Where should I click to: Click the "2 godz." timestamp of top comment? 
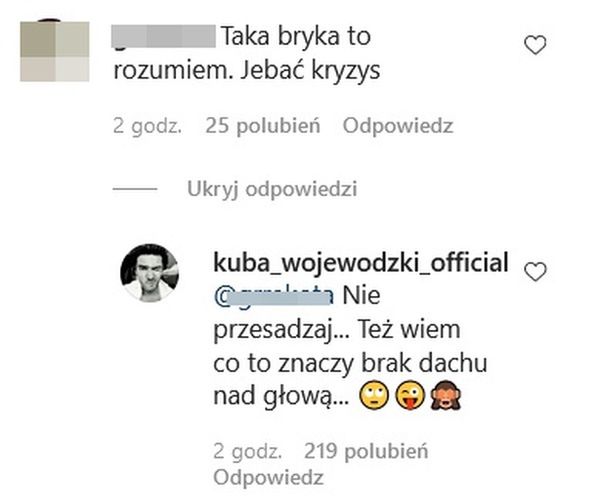pyautogui.click(x=147, y=126)
